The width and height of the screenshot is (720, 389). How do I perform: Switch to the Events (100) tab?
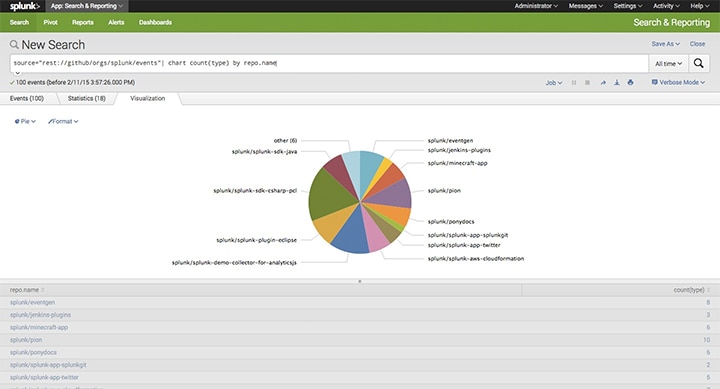click(x=27, y=99)
